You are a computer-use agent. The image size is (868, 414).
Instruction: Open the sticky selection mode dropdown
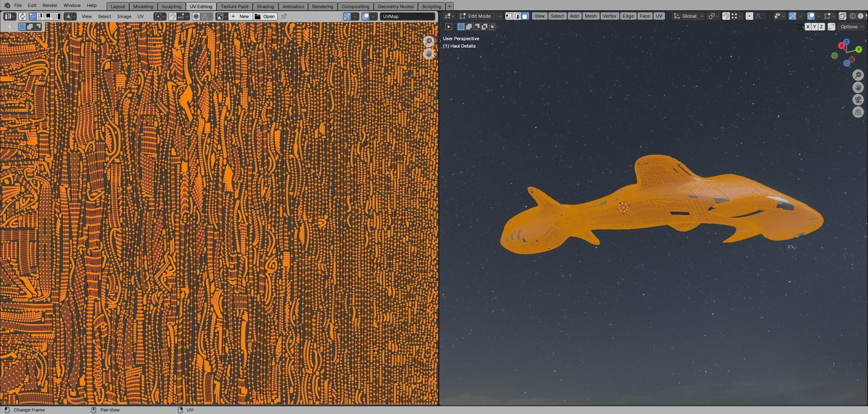coord(71,16)
